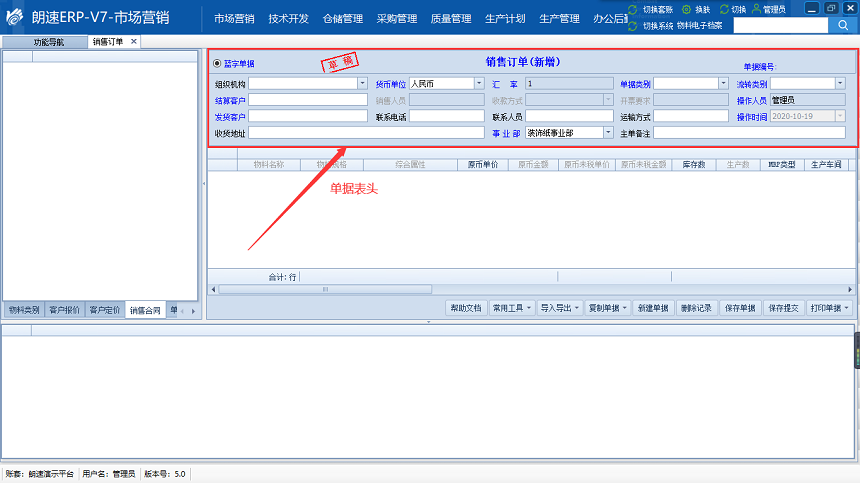Viewport: 860px width, 483px height.
Task: Switch to the 功能导航 tab
Action: pos(45,42)
